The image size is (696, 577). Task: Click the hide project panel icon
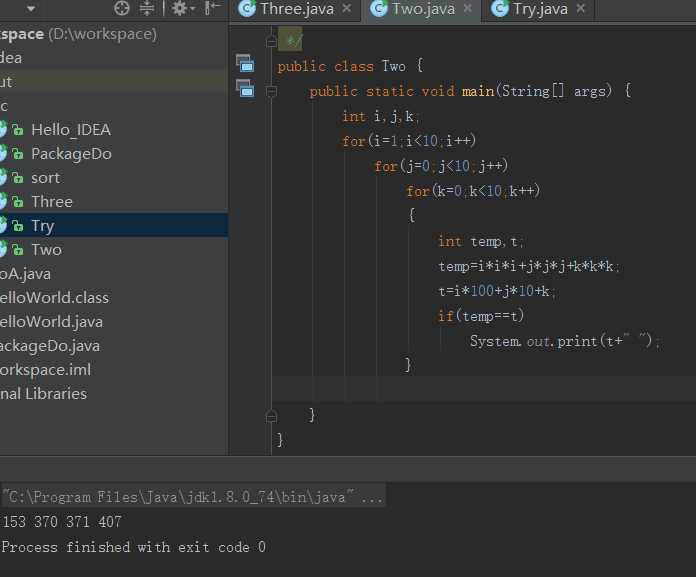(213, 8)
